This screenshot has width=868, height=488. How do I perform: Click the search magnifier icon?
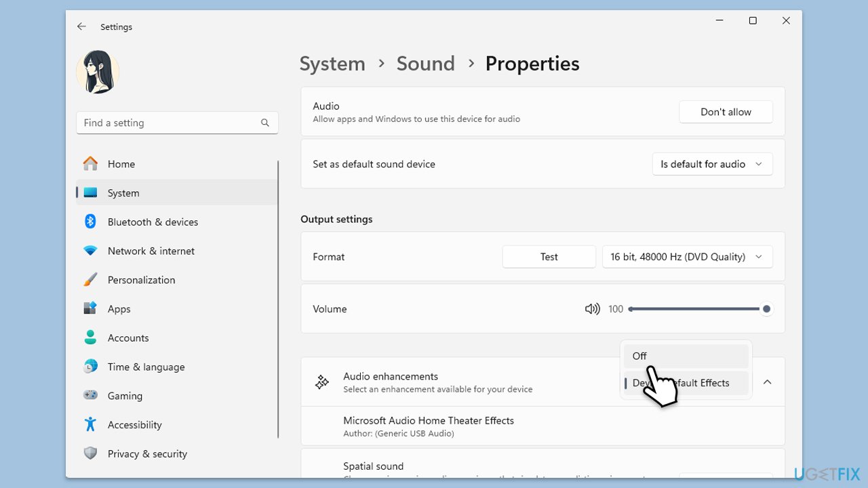point(264,123)
